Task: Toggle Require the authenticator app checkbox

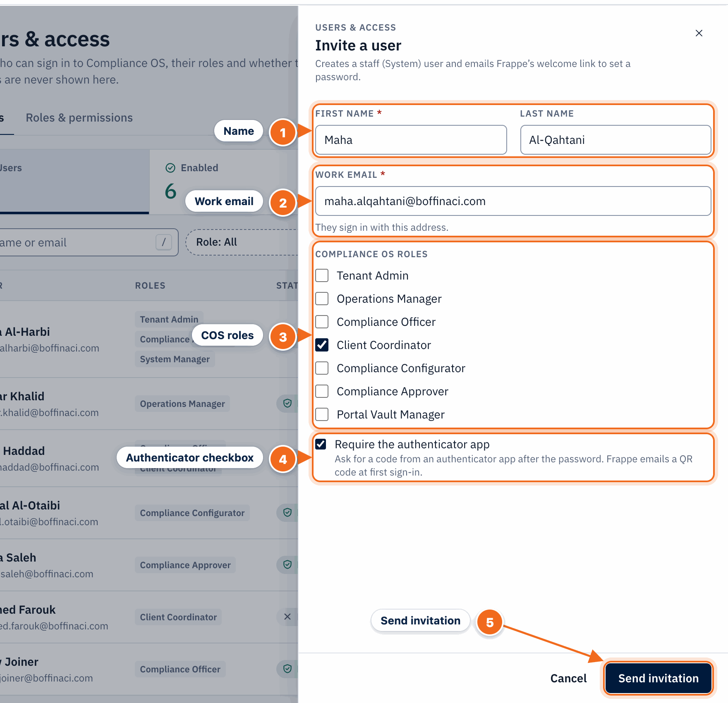Action: (321, 444)
